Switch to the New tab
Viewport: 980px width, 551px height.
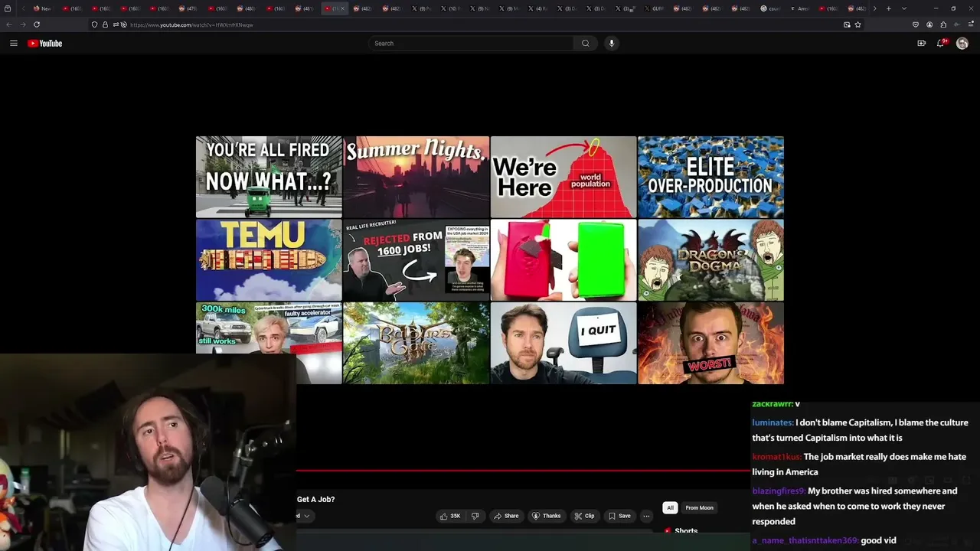pos(42,8)
